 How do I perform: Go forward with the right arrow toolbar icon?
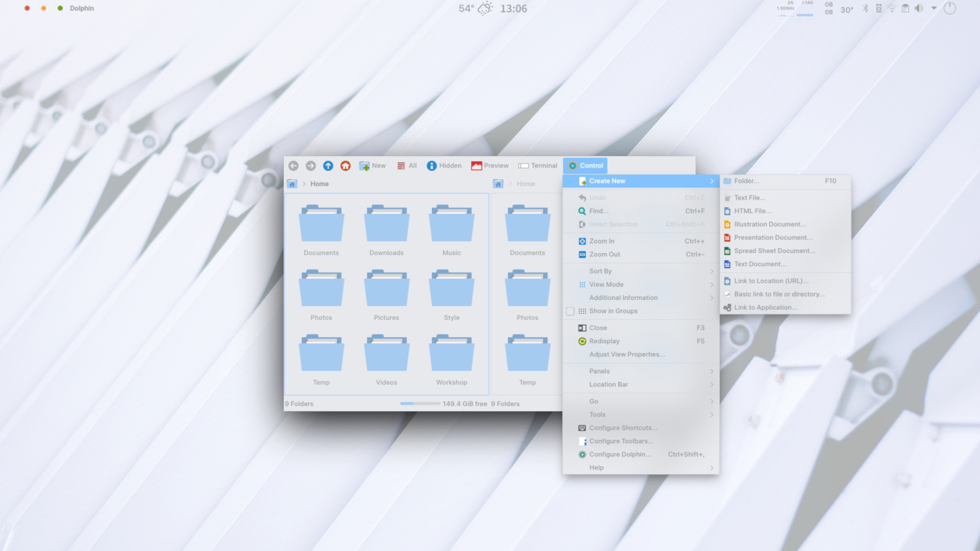click(x=311, y=166)
